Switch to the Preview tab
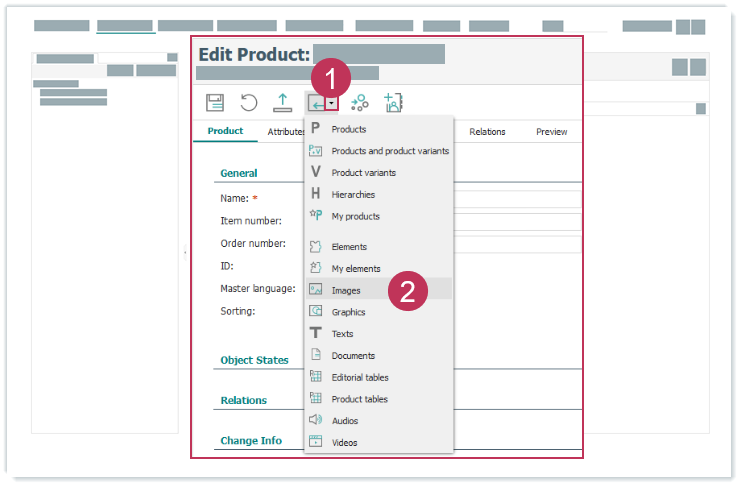 point(551,132)
